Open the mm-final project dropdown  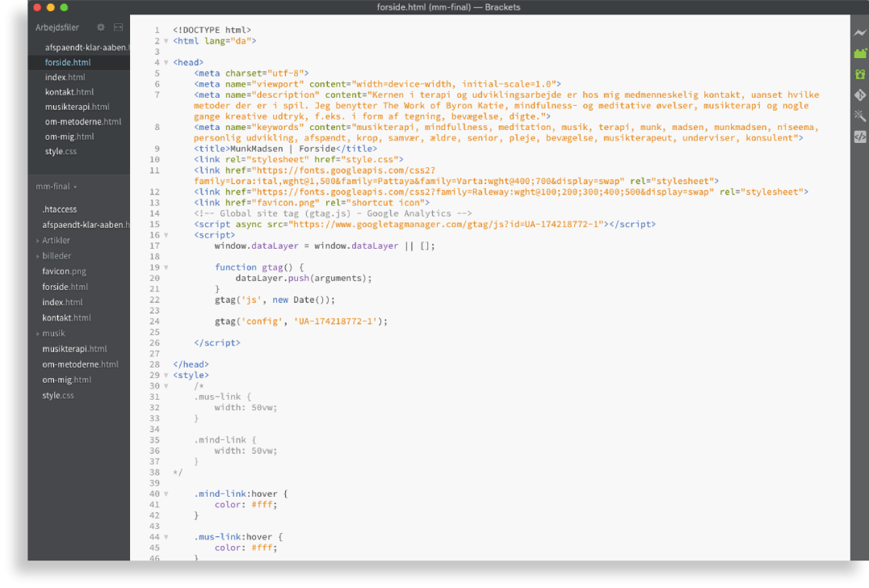tap(56, 187)
